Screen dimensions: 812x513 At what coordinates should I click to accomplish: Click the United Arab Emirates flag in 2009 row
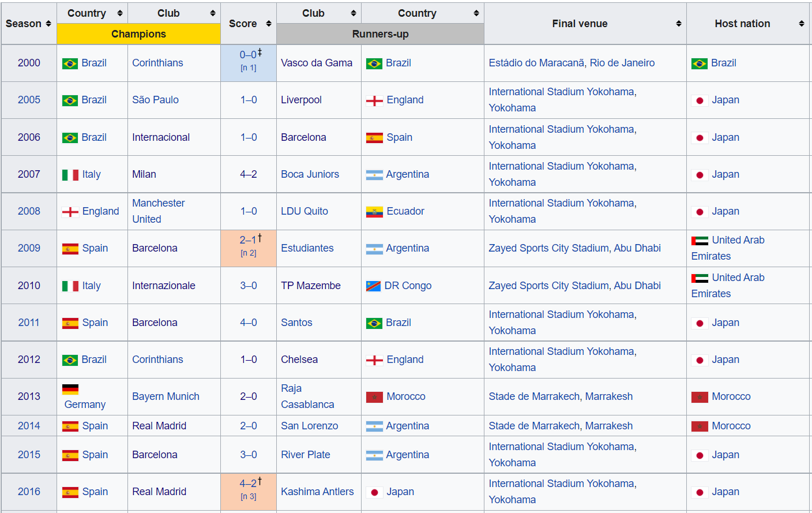(x=700, y=241)
